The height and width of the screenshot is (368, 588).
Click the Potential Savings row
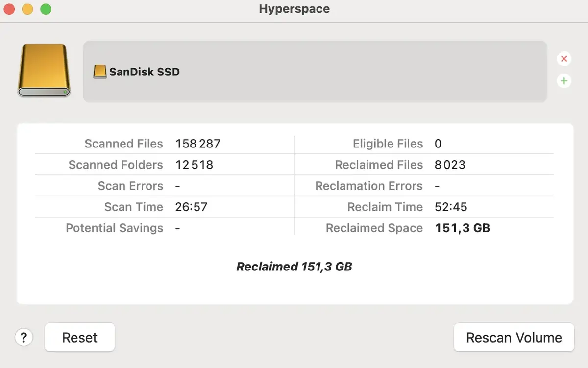(x=115, y=228)
